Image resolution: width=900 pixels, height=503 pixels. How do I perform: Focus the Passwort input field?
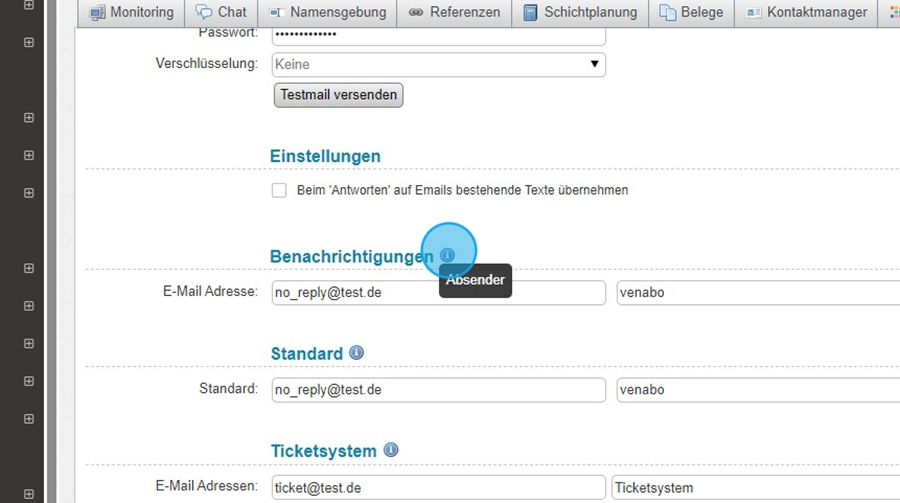pyautogui.click(x=439, y=35)
